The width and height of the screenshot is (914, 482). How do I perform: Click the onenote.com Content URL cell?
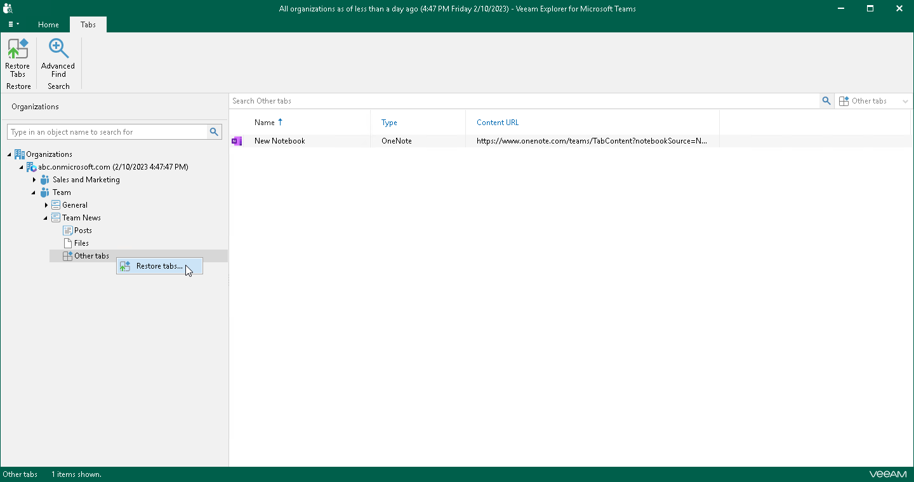(x=592, y=141)
